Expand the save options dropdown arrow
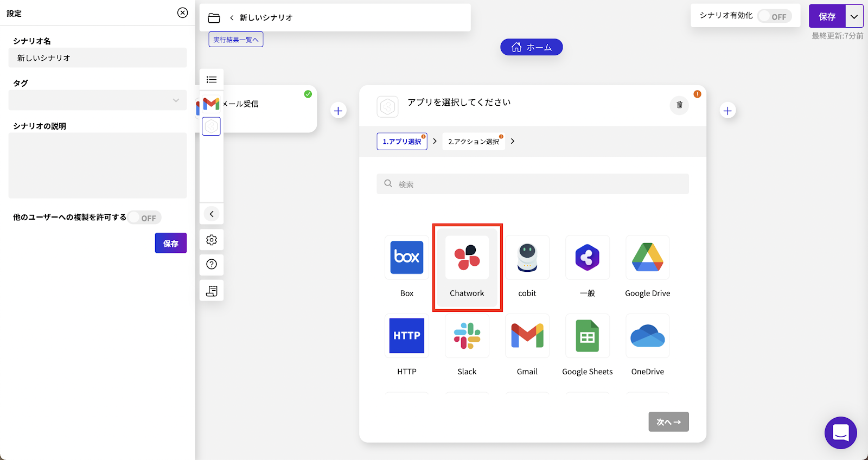868x460 pixels. coord(854,16)
